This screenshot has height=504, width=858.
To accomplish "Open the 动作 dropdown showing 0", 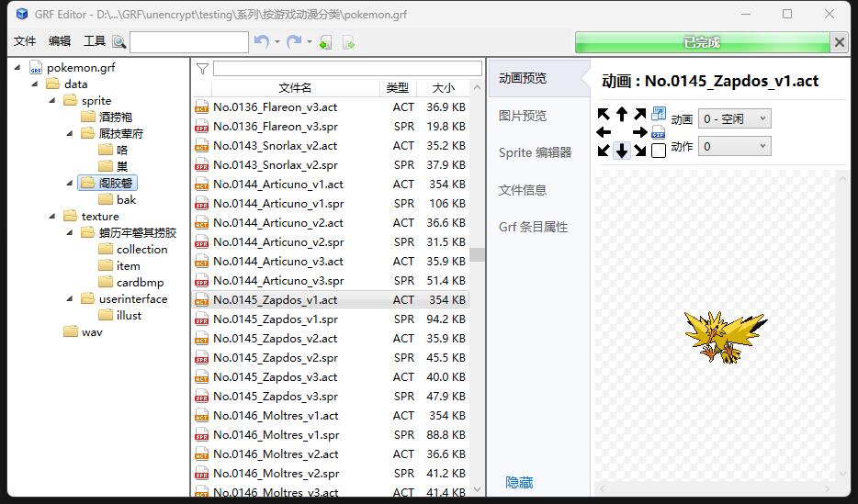I will (734, 147).
